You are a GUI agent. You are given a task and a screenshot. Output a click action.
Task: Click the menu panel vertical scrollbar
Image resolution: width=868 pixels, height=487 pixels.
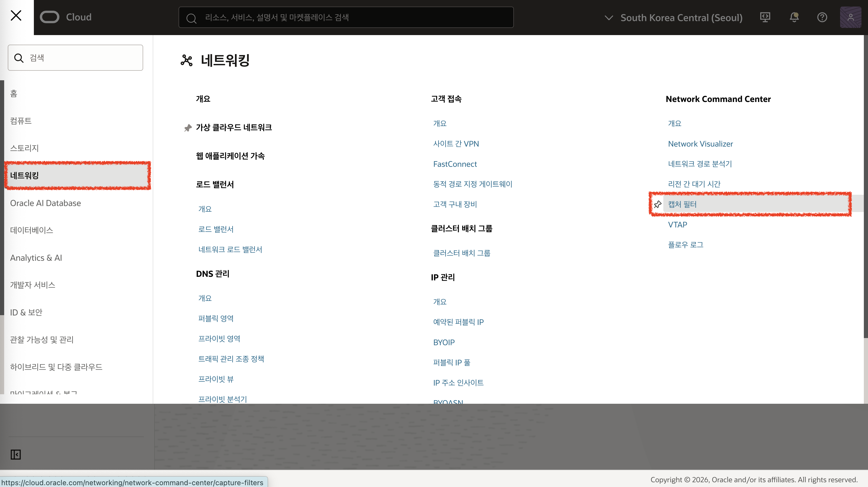[866, 186]
